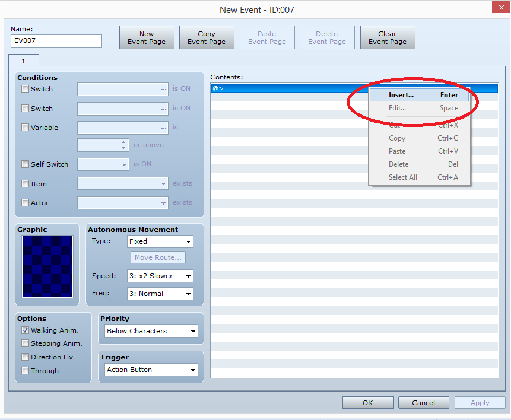Open the movement Type dropdown showing Fixed

point(160,241)
